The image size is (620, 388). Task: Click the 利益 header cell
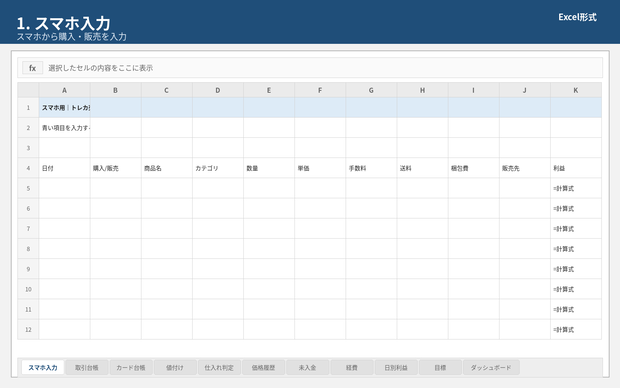(576, 168)
